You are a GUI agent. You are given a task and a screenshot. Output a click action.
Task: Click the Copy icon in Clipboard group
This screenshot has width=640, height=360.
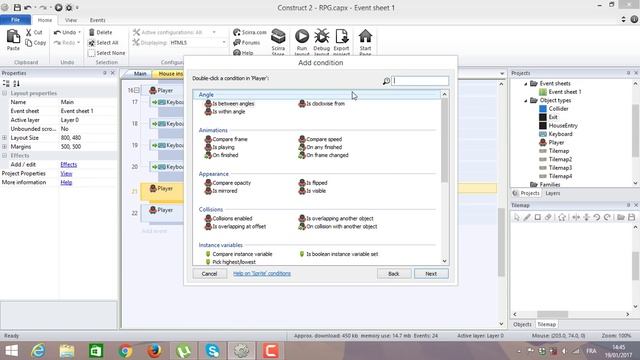pos(29,42)
